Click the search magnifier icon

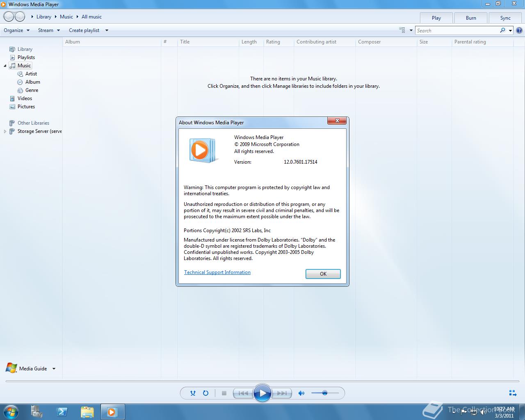502,30
